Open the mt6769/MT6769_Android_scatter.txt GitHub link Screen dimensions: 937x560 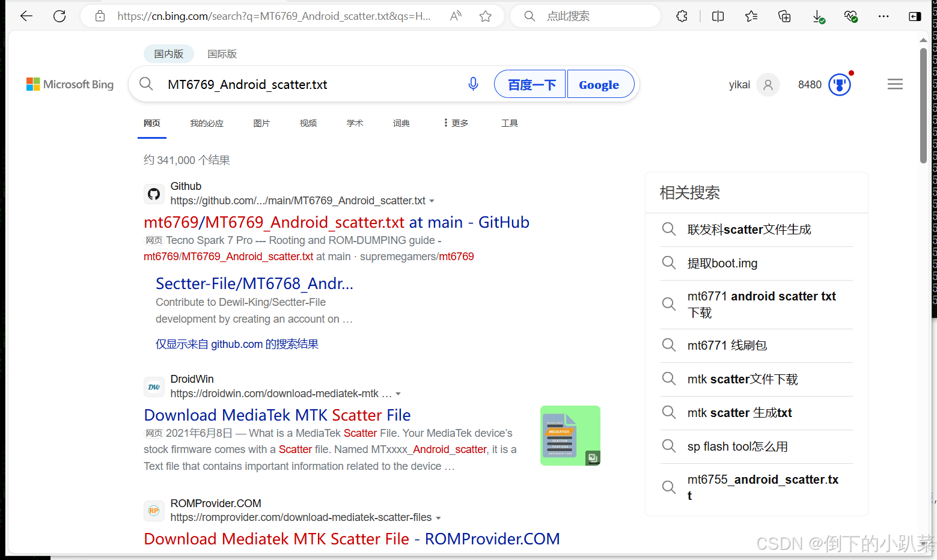coord(337,222)
